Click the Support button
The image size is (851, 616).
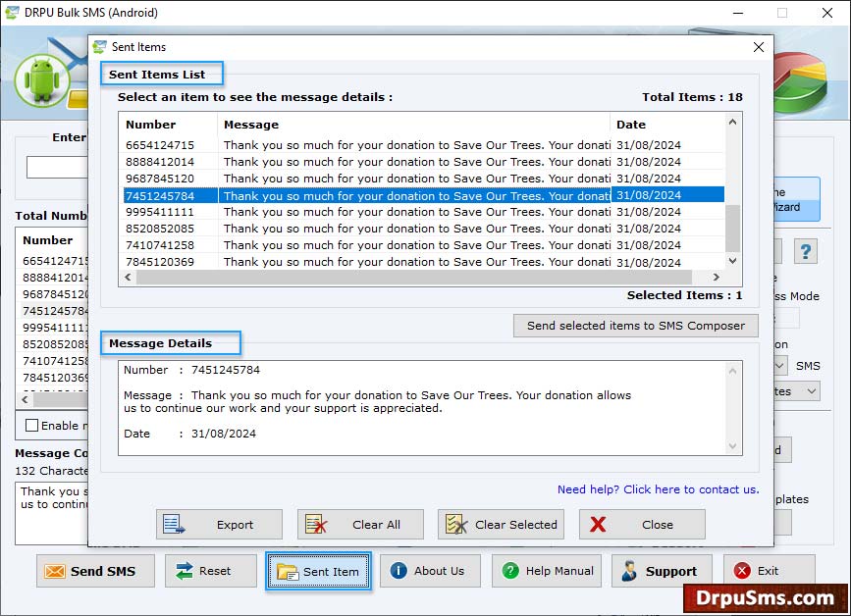(662, 571)
